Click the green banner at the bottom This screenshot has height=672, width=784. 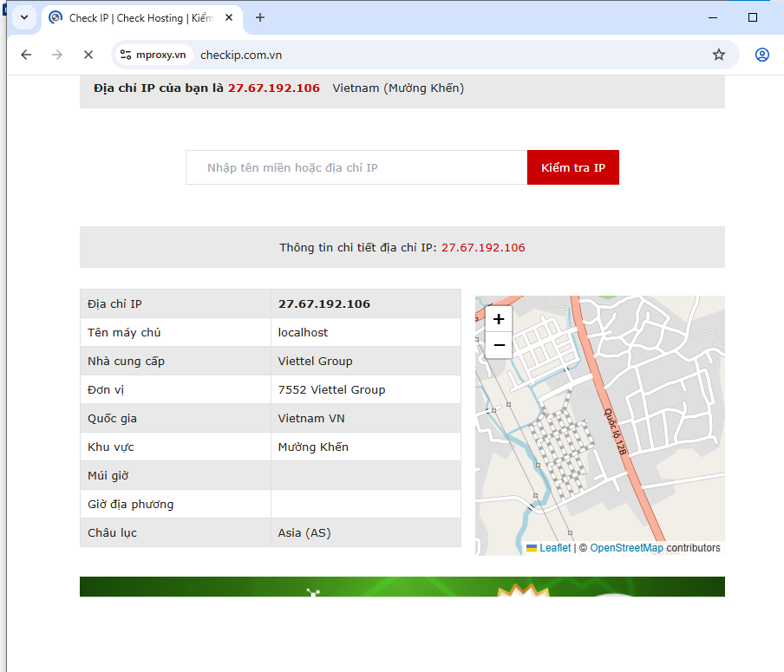click(402, 586)
